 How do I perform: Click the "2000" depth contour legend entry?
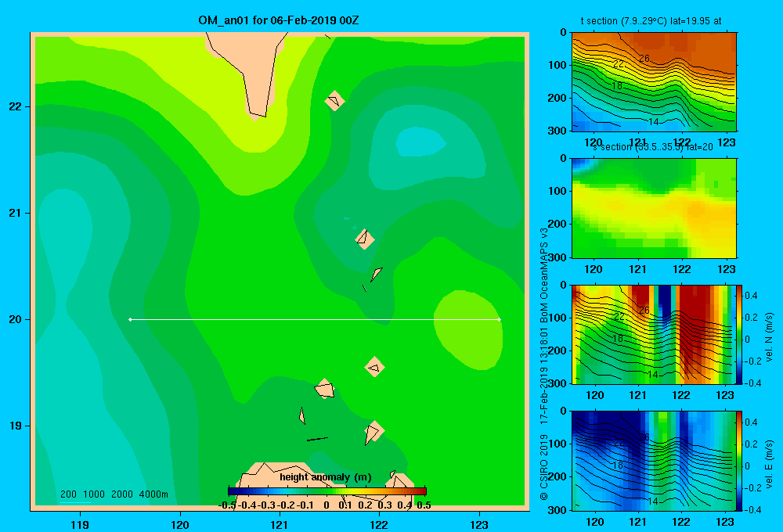(122, 494)
